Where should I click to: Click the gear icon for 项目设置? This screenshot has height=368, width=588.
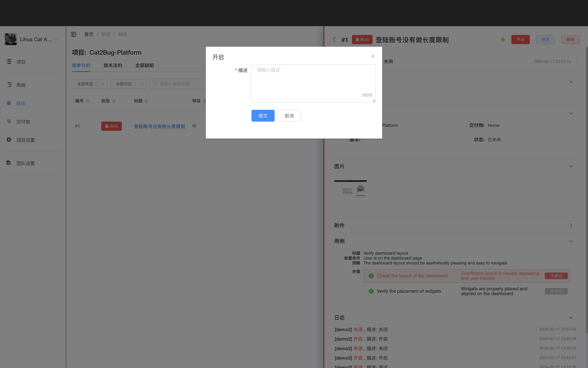click(9, 140)
